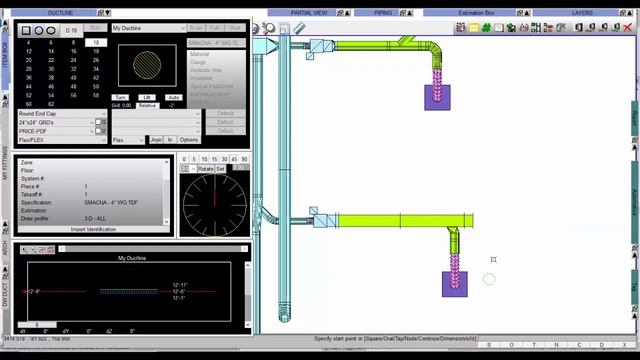Pin the Estimation Box panel
This screenshot has height=360, width=640.
point(520,13)
